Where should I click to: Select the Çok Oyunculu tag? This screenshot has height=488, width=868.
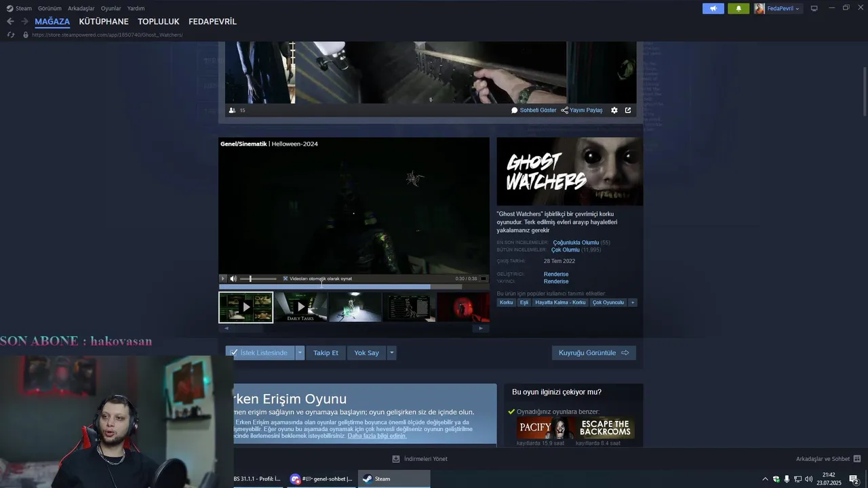[x=608, y=302]
